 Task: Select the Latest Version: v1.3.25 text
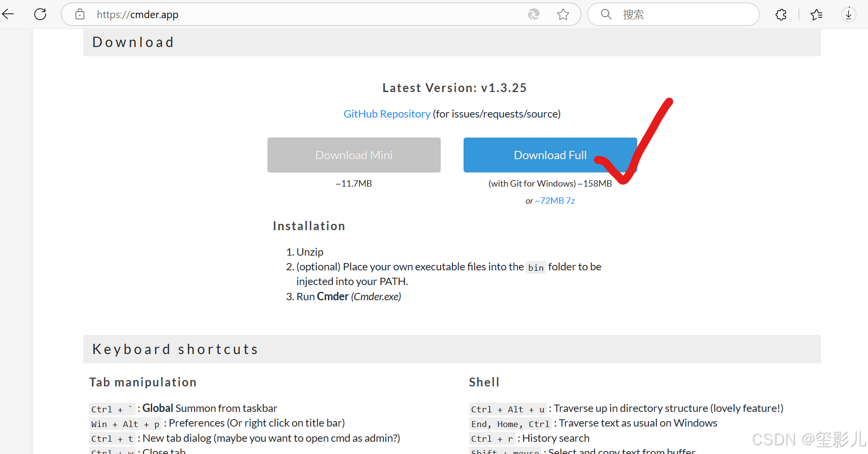click(454, 88)
